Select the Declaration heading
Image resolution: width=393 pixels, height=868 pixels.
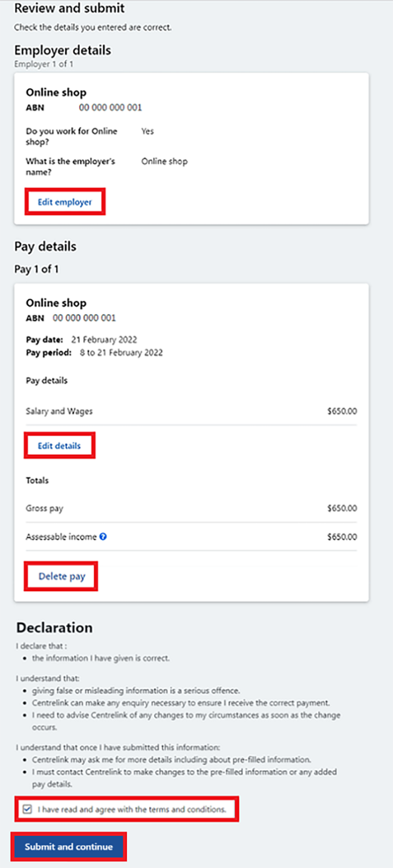click(54, 627)
